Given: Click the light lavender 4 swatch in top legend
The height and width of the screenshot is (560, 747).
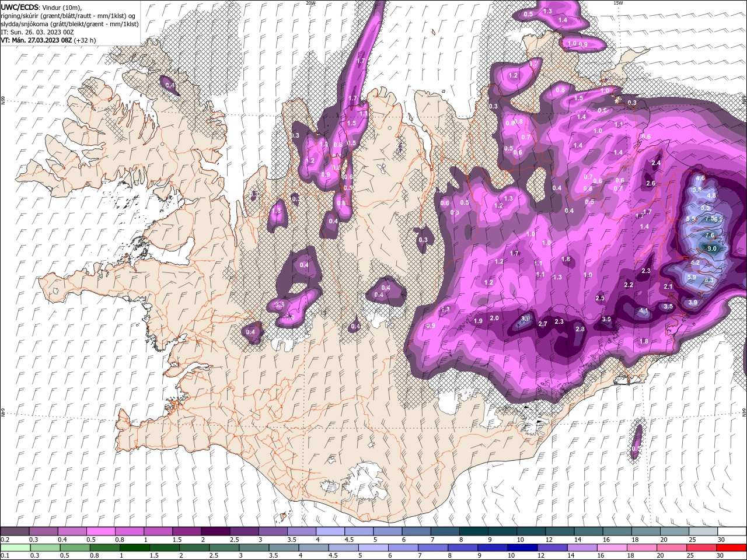Looking at the screenshot, I should (x=330, y=531).
